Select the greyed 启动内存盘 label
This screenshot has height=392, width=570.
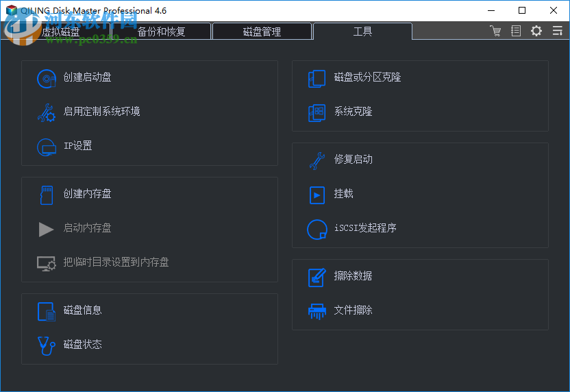[87, 228]
